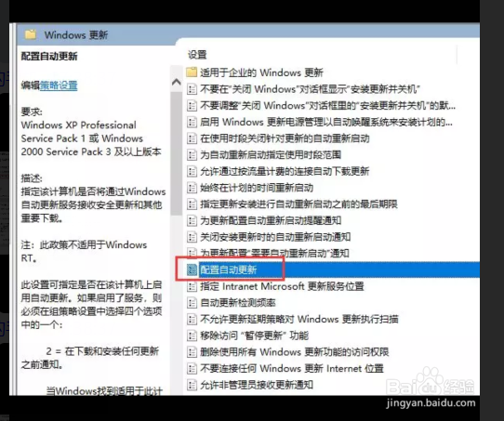Click the scroll up arrow of description pane

point(176,82)
